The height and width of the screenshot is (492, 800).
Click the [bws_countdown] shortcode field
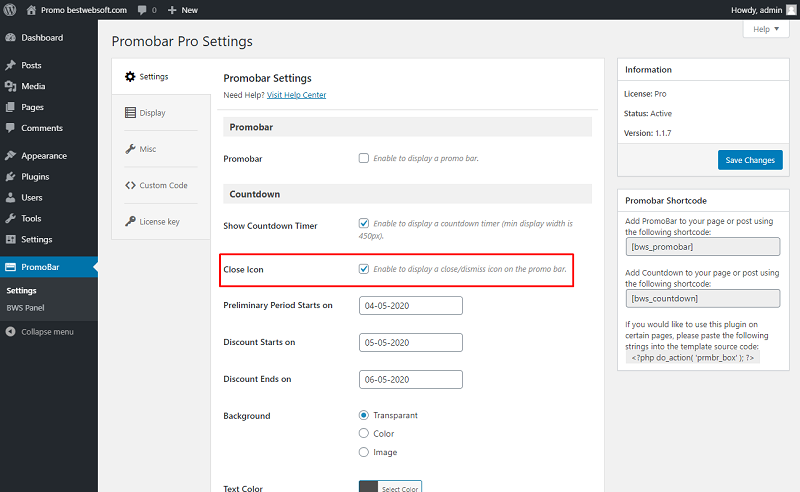click(x=703, y=299)
